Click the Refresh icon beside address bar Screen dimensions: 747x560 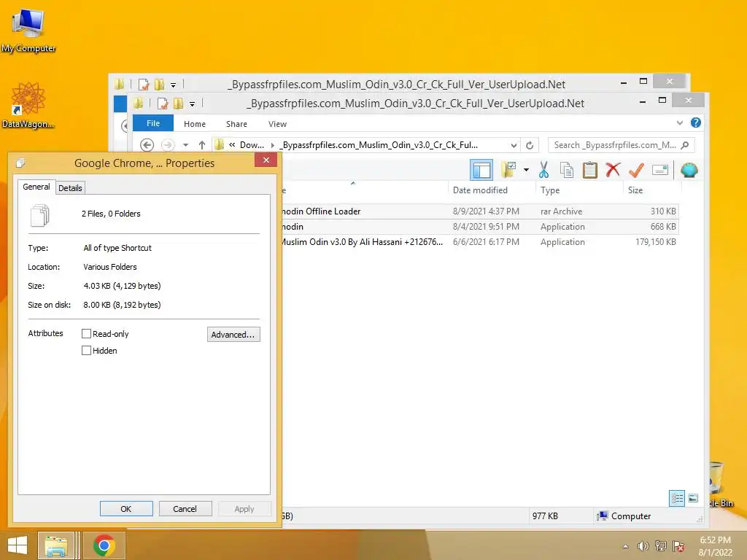tap(530, 145)
